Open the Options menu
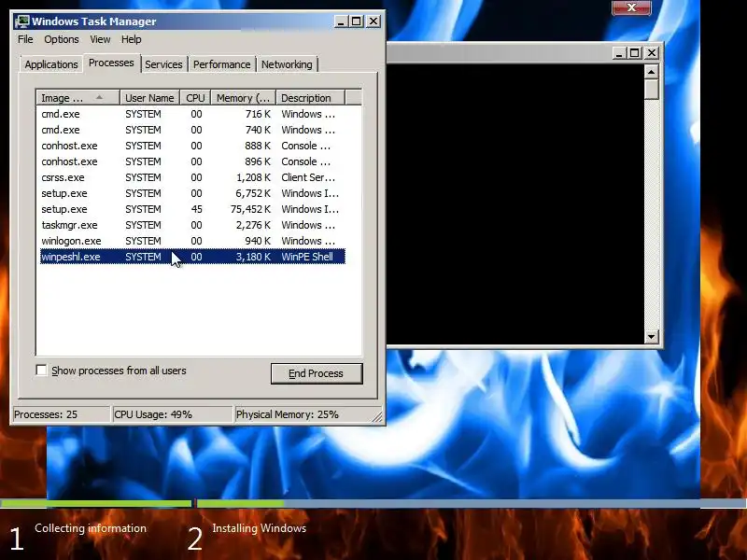The height and width of the screenshot is (560, 747). coord(62,39)
